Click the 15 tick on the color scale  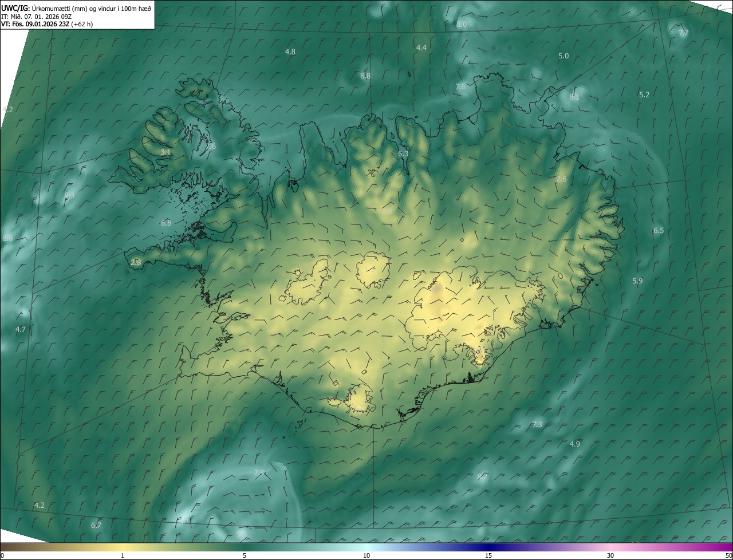488,555
